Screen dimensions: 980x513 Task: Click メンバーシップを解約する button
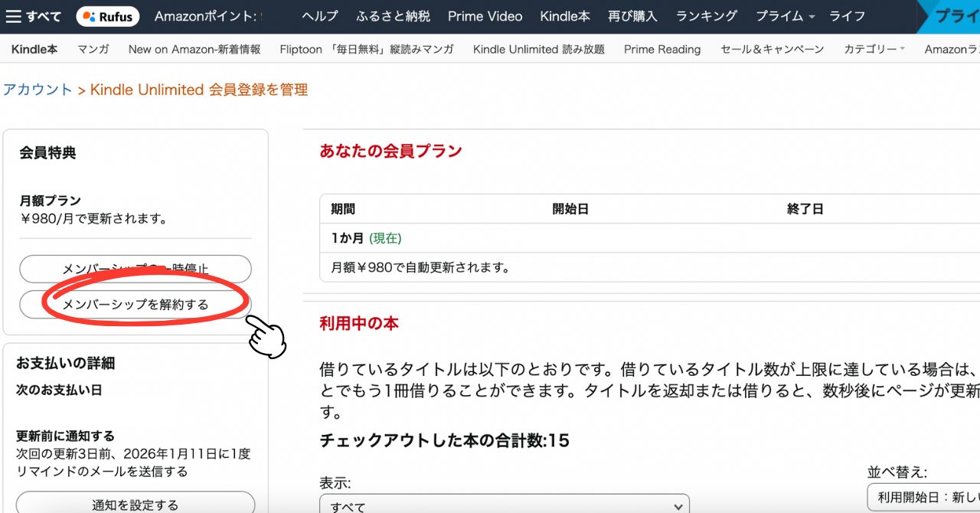click(135, 305)
